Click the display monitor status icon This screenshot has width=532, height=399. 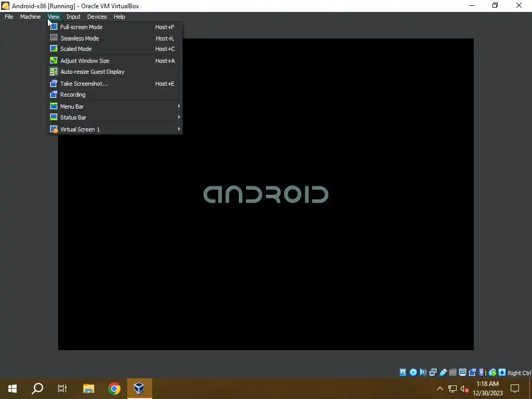[x=462, y=373]
